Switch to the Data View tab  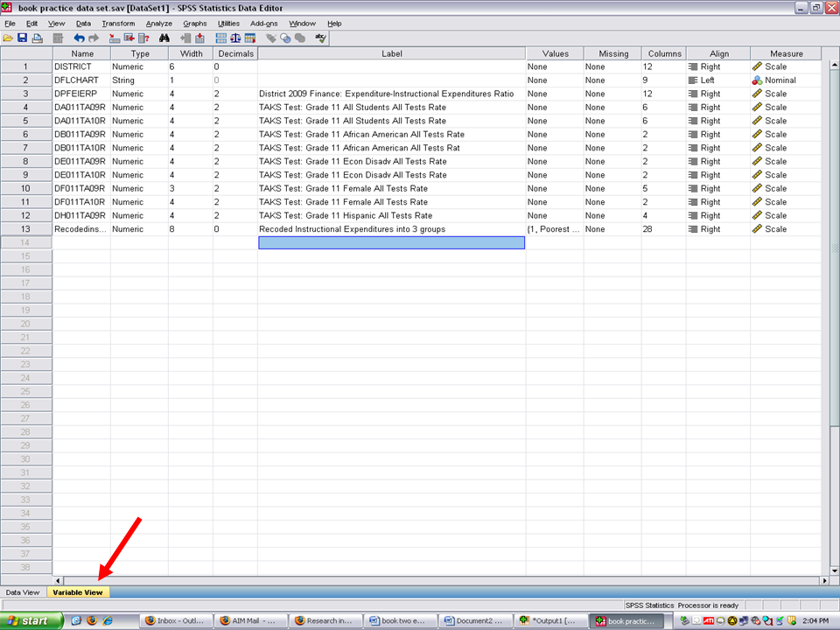pos(23,592)
